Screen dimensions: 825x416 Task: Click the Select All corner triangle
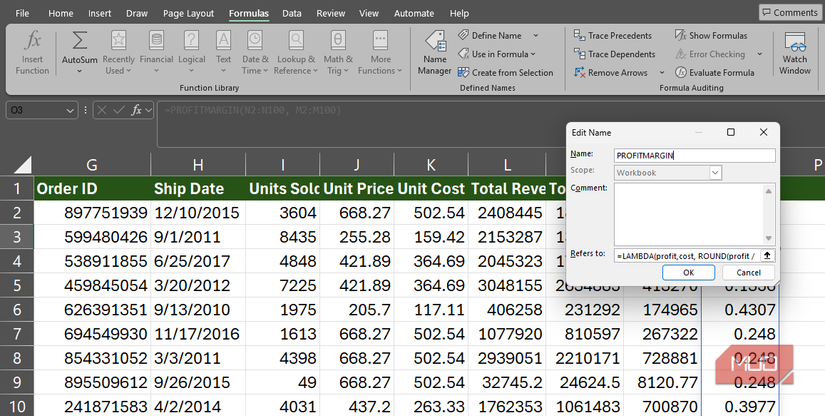tap(22, 165)
